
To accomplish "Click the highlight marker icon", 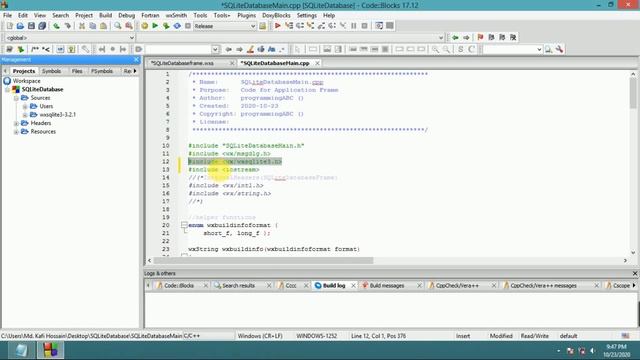I will (x=250, y=49).
